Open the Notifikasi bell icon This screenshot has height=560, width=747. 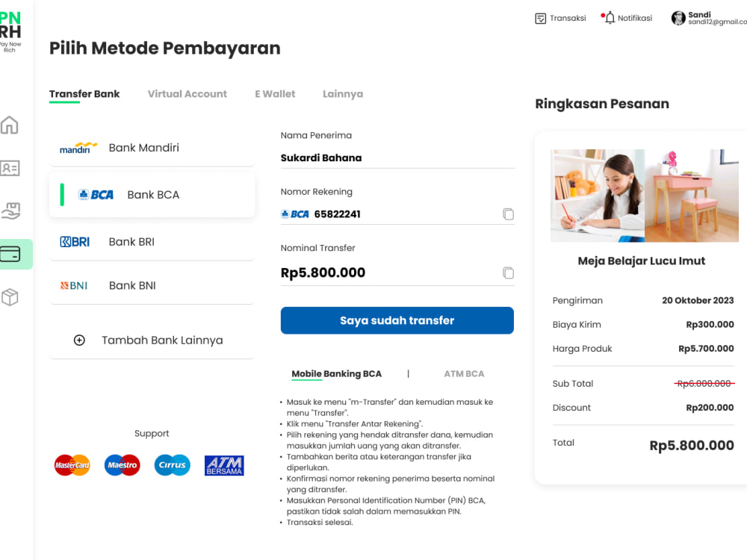(610, 18)
